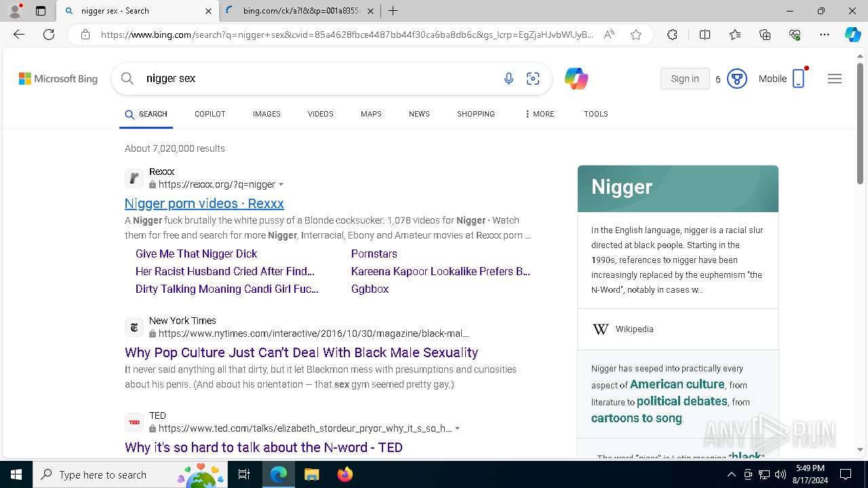
Task: Open File Explorer from taskbar
Action: pos(311,474)
